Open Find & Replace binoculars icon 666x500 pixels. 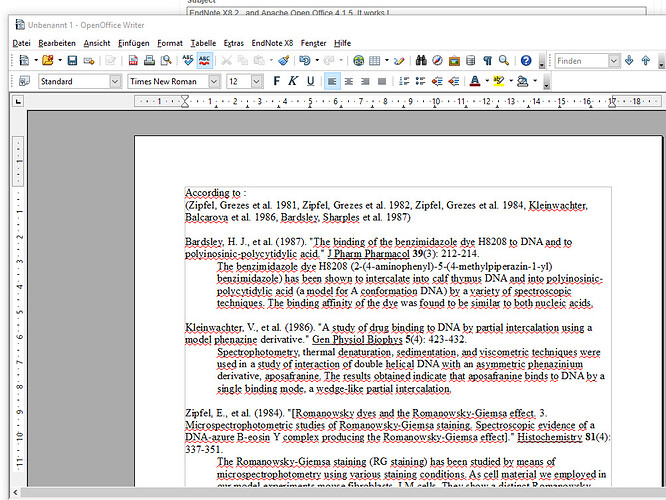point(421,60)
